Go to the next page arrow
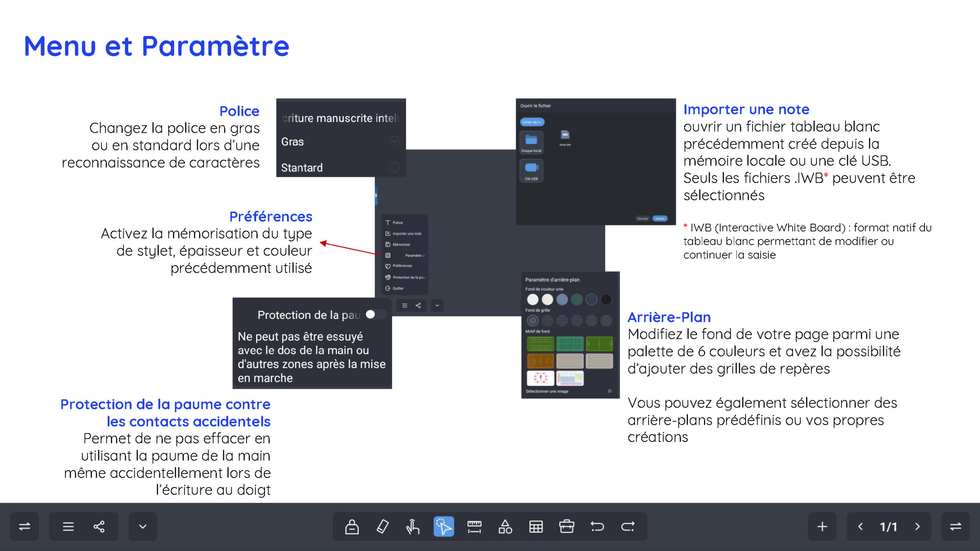The image size is (980, 551). (918, 527)
